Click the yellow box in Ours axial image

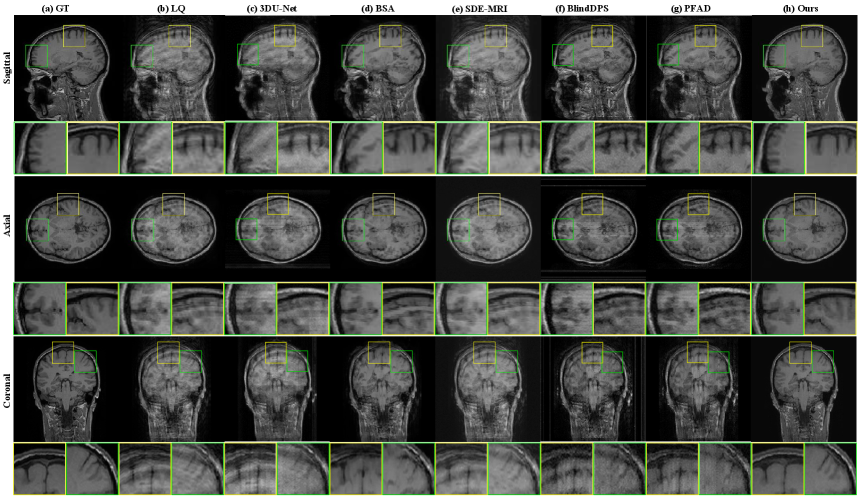click(805, 203)
